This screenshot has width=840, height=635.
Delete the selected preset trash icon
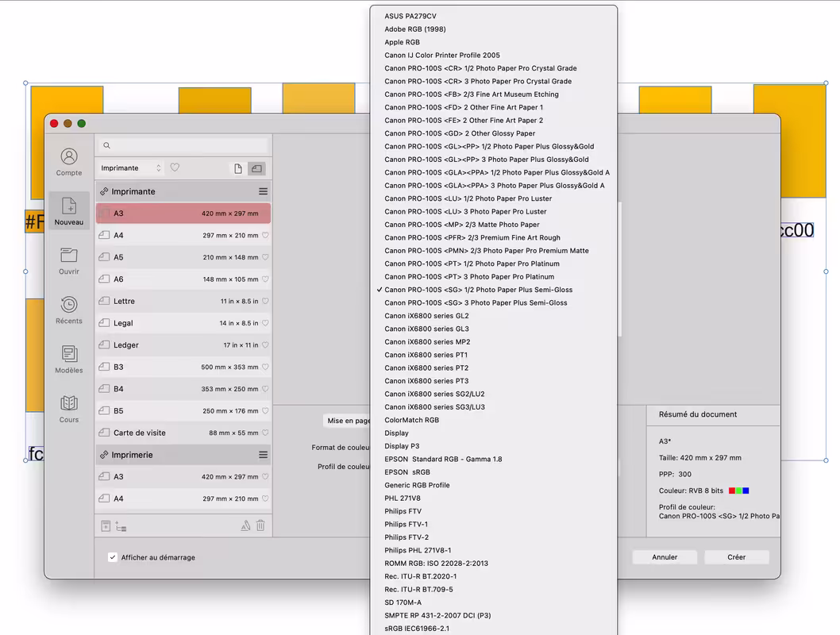(x=260, y=525)
